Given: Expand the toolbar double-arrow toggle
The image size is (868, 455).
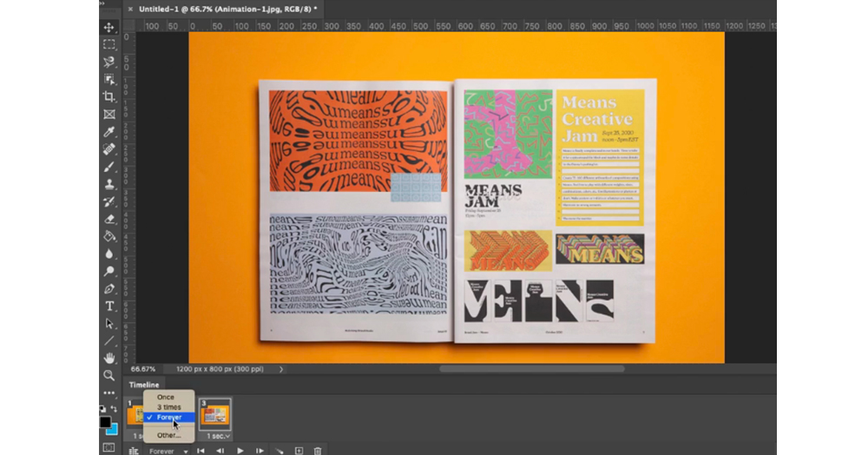Looking at the screenshot, I should coord(102,3).
